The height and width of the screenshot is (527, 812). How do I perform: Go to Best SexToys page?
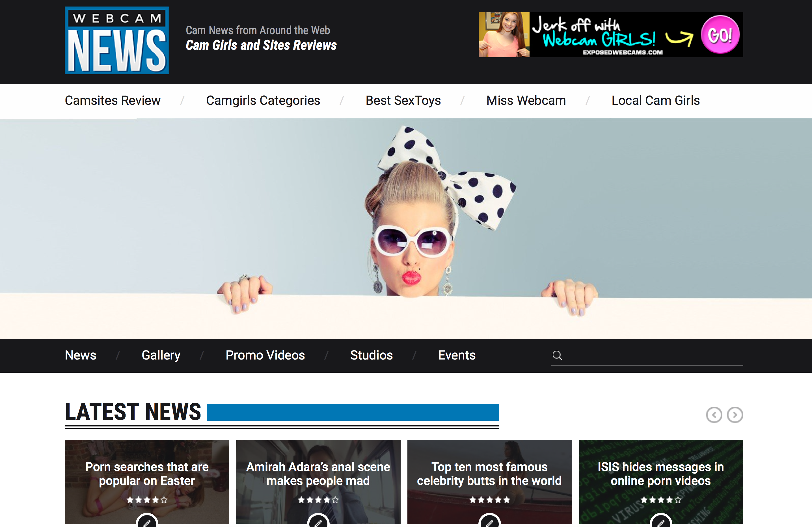[403, 101]
